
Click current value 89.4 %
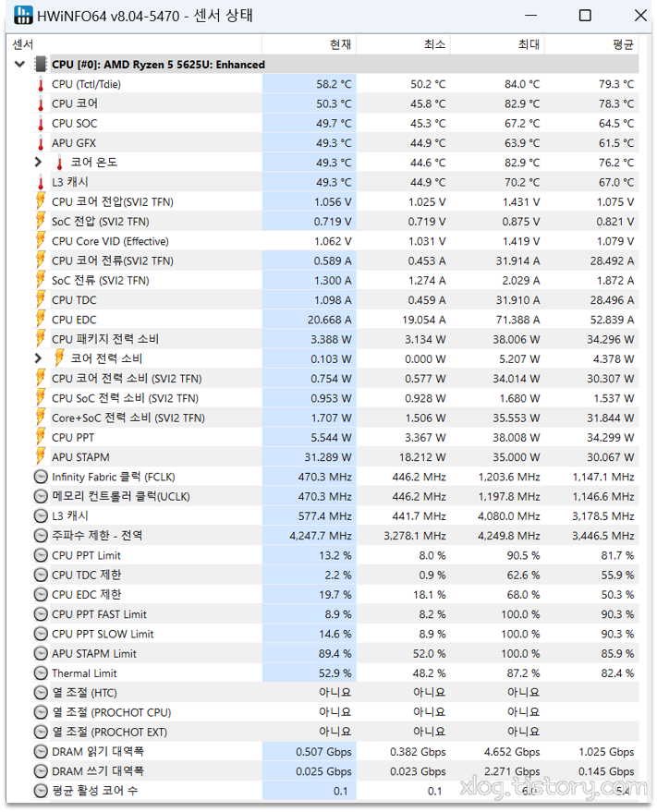point(335,653)
